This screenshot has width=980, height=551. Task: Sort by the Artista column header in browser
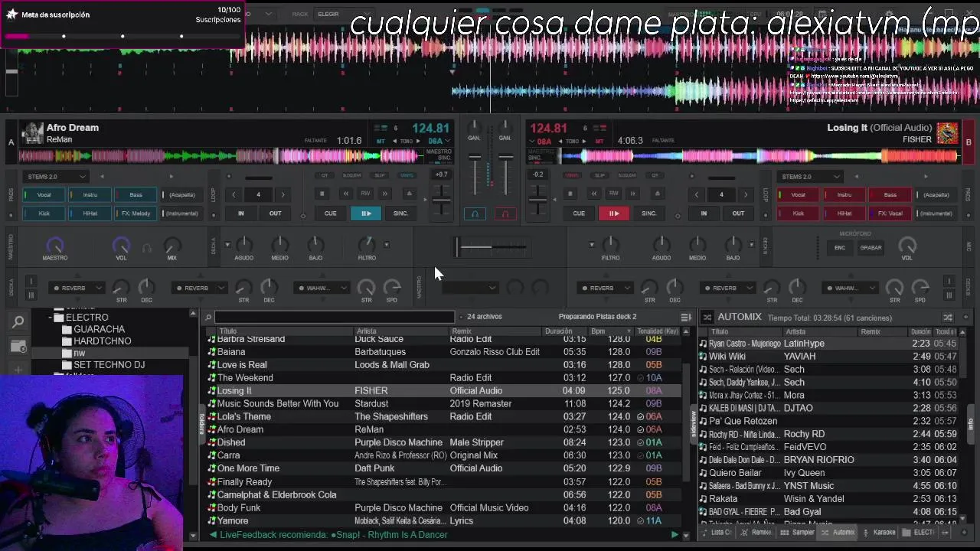click(x=400, y=331)
